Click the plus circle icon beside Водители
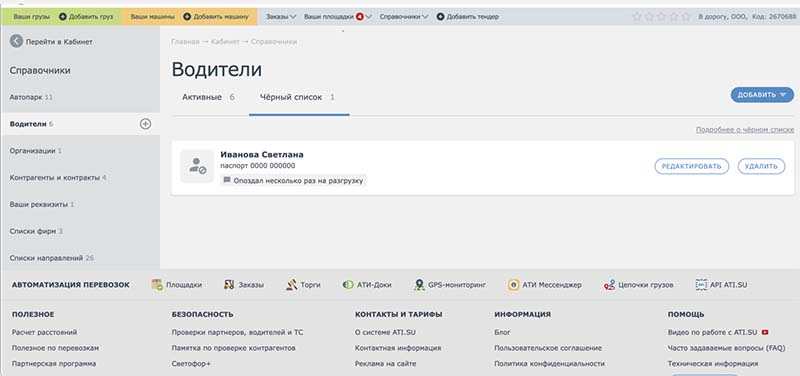Screen dimensions: 800x376 (x=145, y=124)
